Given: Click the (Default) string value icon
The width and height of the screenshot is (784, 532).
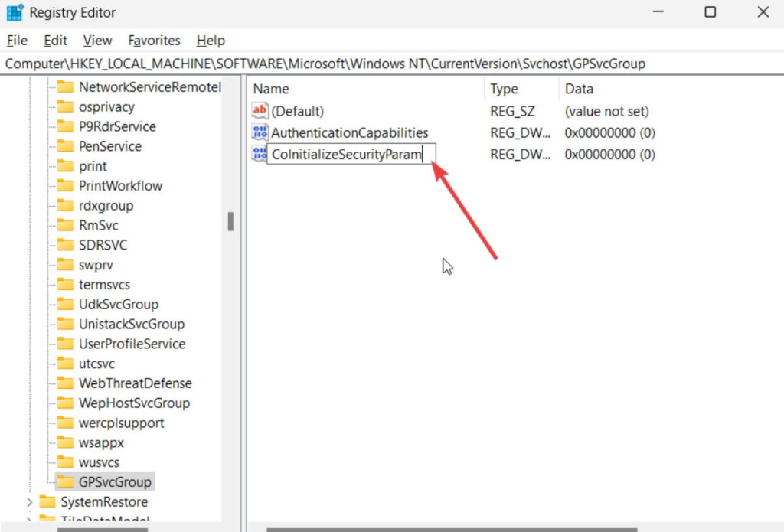Looking at the screenshot, I should coord(260,110).
